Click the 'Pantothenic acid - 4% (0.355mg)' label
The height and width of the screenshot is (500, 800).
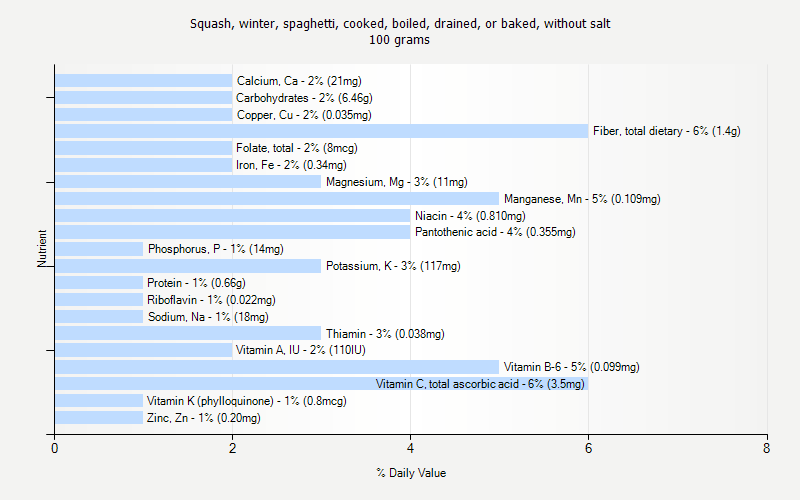tap(495, 232)
